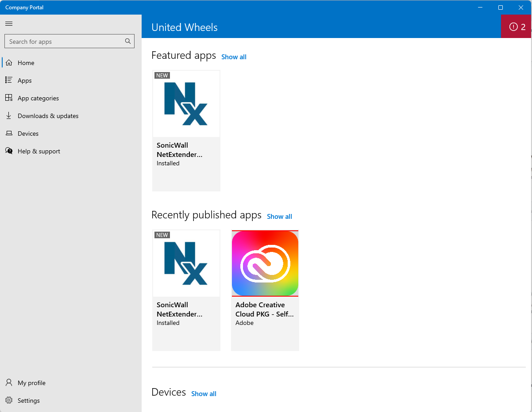Click the My profile person icon
The image size is (532, 412).
point(9,382)
